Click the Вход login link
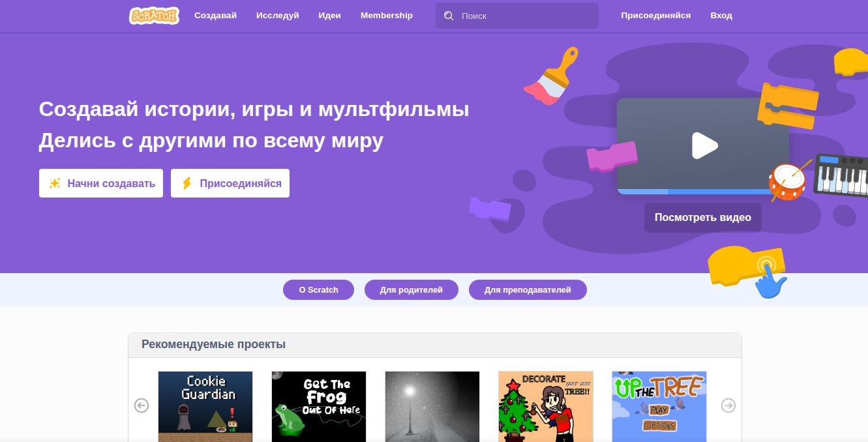This screenshot has width=868, height=442. pyautogui.click(x=721, y=16)
